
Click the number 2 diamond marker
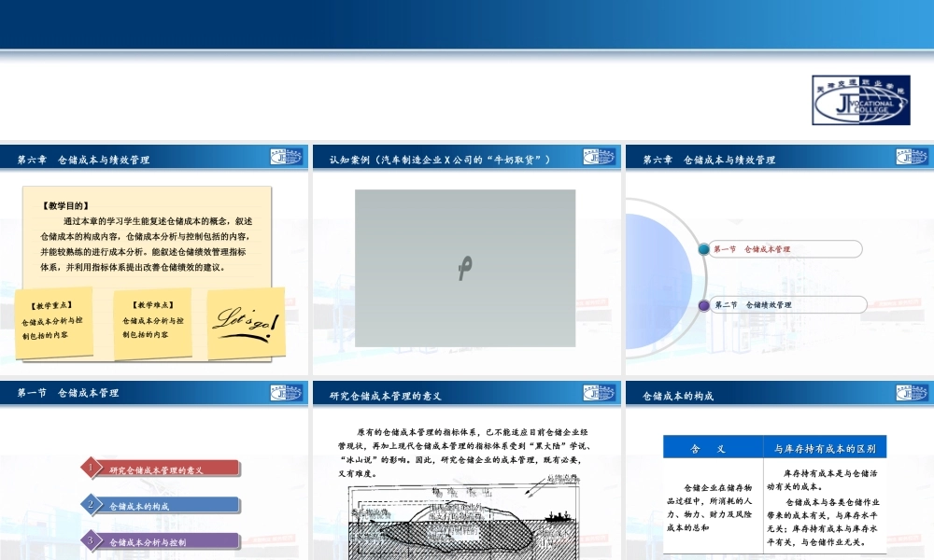tap(92, 504)
